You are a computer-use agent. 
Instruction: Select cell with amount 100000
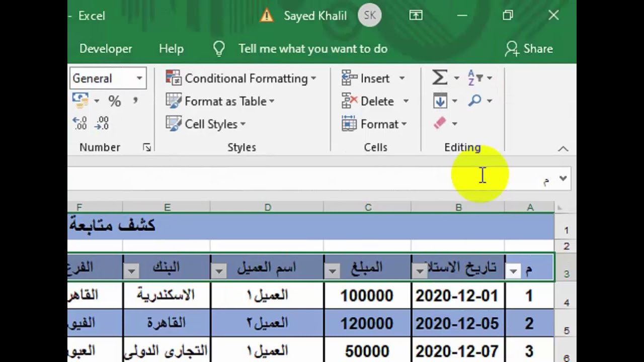(x=368, y=295)
